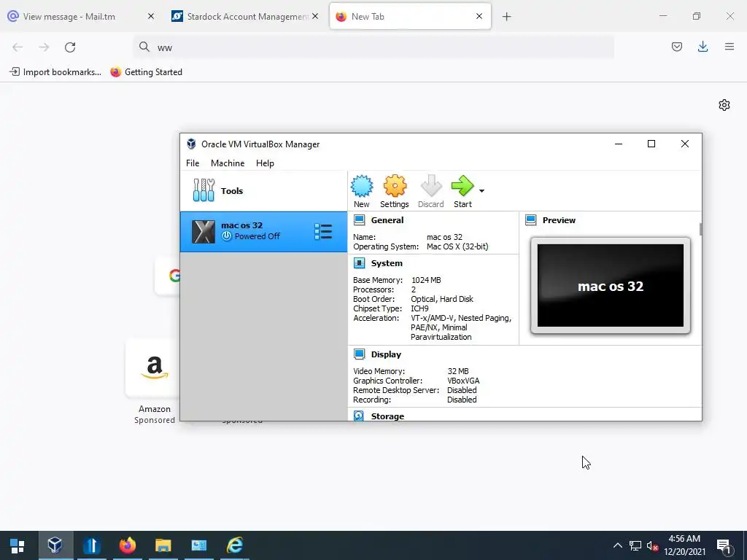Click the VirtualBox details pane scrollbar
Viewport: 747px width, 560px height.
point(700,230)
